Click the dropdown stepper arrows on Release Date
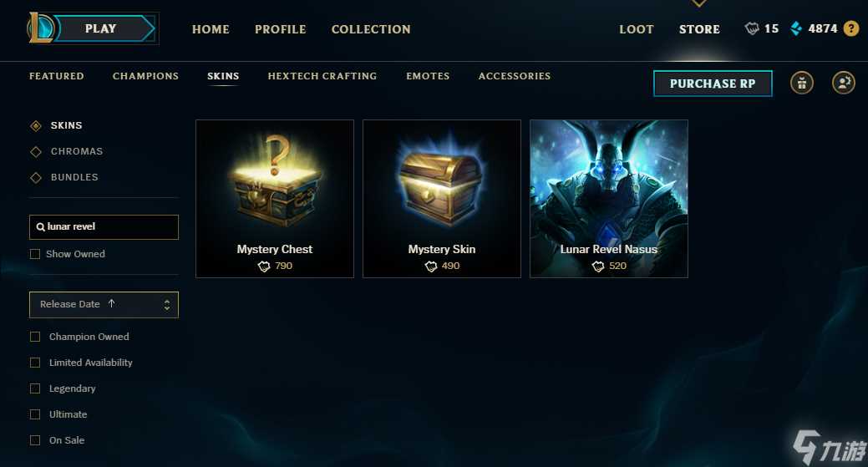Image resolution: width=868 pixels, height=467 pixels. tap(166, 305)
